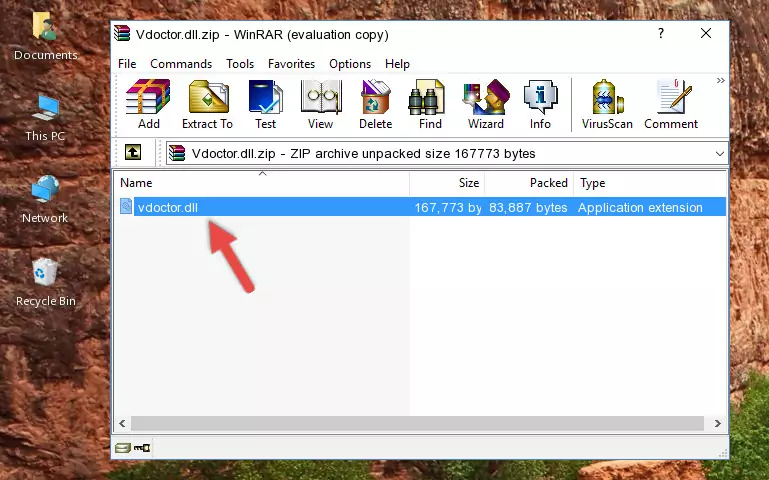Go up one folder level
Image resolution: width=769 pixels, height=480 pixels.
coord(133,152)
